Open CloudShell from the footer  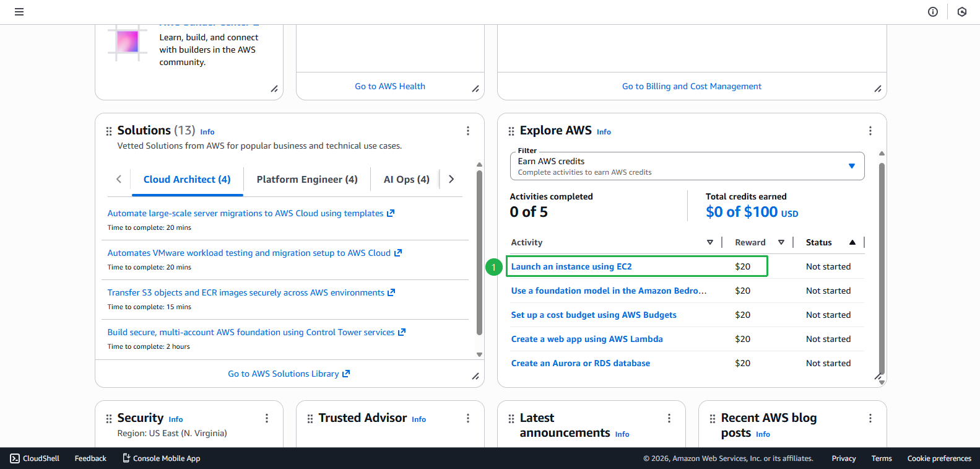pos(35,458)
